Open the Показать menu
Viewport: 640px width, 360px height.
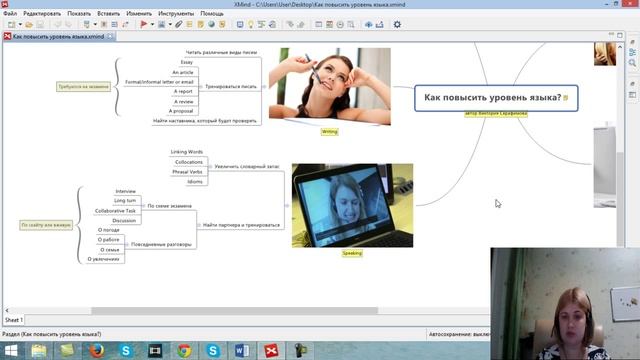(79, 13)
